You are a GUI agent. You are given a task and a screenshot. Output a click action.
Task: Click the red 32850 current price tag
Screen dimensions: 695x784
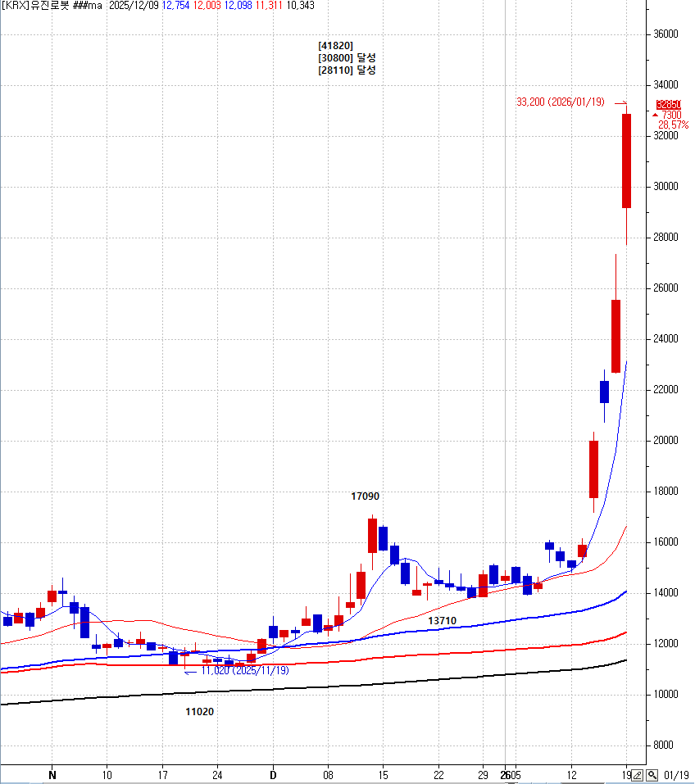(x=668, y=105)
